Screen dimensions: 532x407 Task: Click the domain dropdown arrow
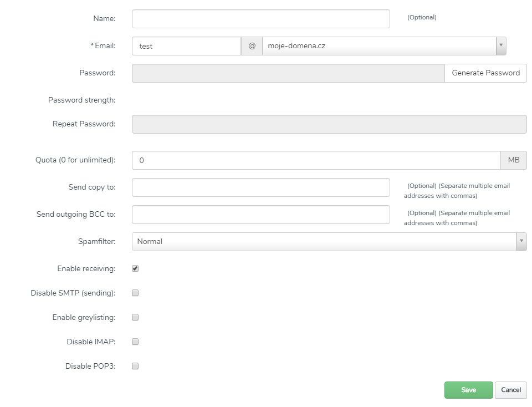(x=501, y=46)
